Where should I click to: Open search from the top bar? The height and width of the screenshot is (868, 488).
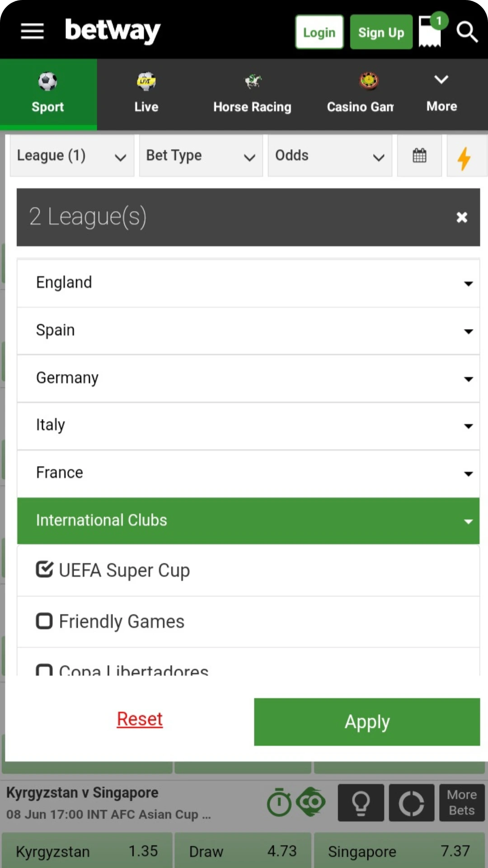tap(467, 32)
